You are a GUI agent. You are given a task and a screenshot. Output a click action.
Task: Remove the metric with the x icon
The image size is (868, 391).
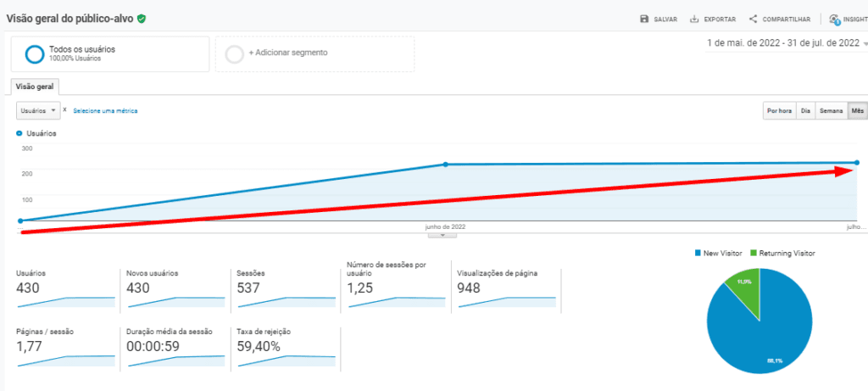tap(65, 110)
